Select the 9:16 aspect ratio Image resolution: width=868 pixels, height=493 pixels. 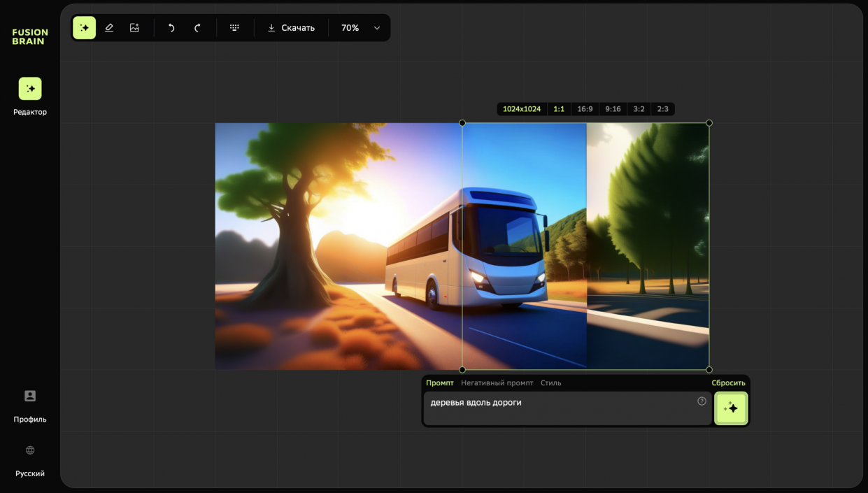[x=613, y=109]
